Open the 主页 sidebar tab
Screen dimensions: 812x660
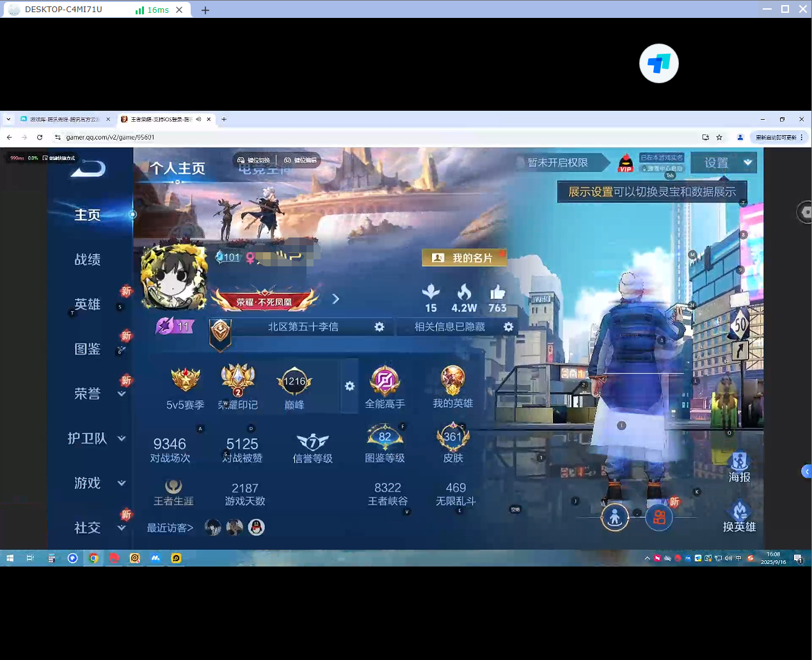88,215
